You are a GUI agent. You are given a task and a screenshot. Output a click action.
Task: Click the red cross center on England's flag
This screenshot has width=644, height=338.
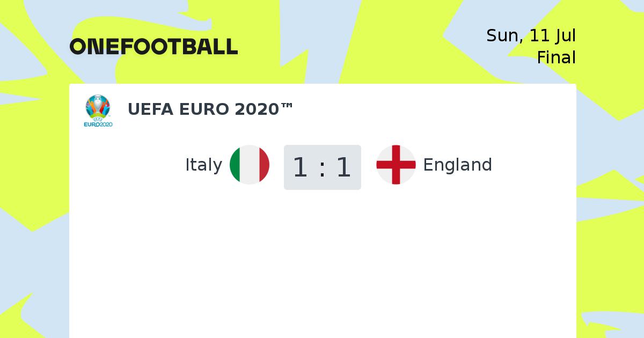[x=396, y=165]
